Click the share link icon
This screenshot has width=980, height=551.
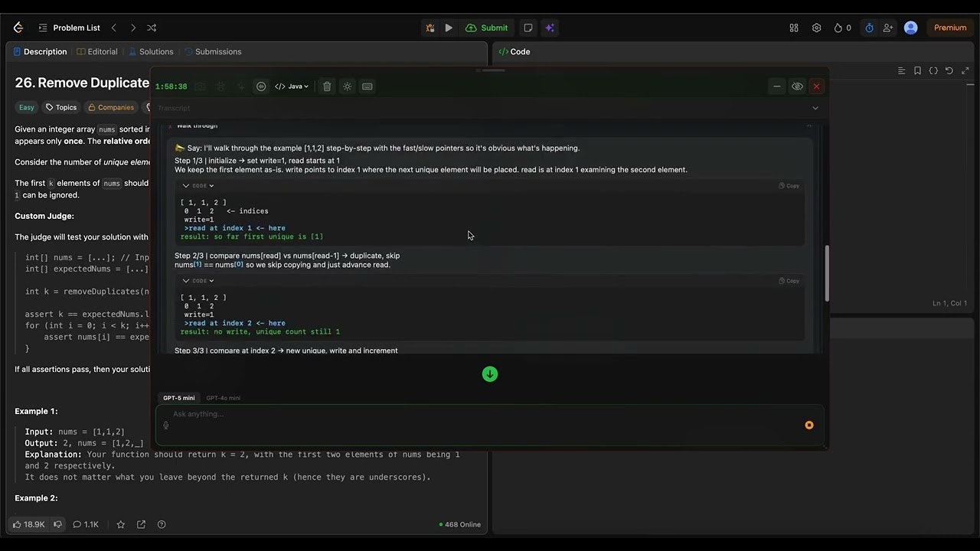(141, 524)
